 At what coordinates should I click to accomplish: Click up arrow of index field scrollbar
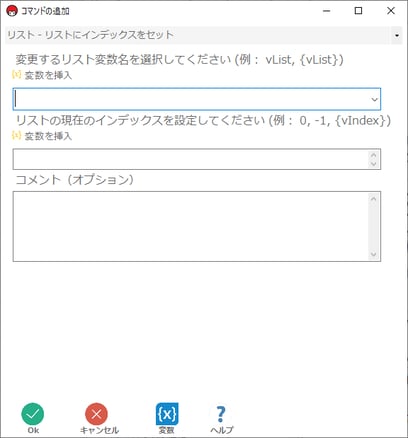373,155
